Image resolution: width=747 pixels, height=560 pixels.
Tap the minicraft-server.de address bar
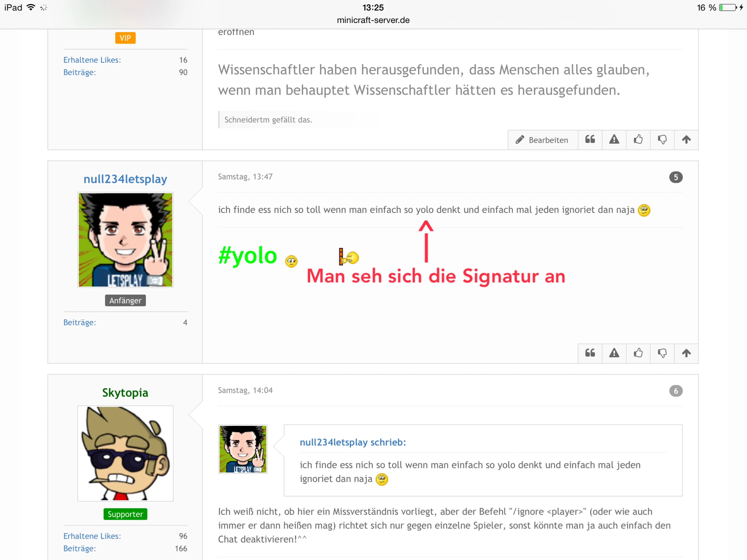tap(373, 20)
